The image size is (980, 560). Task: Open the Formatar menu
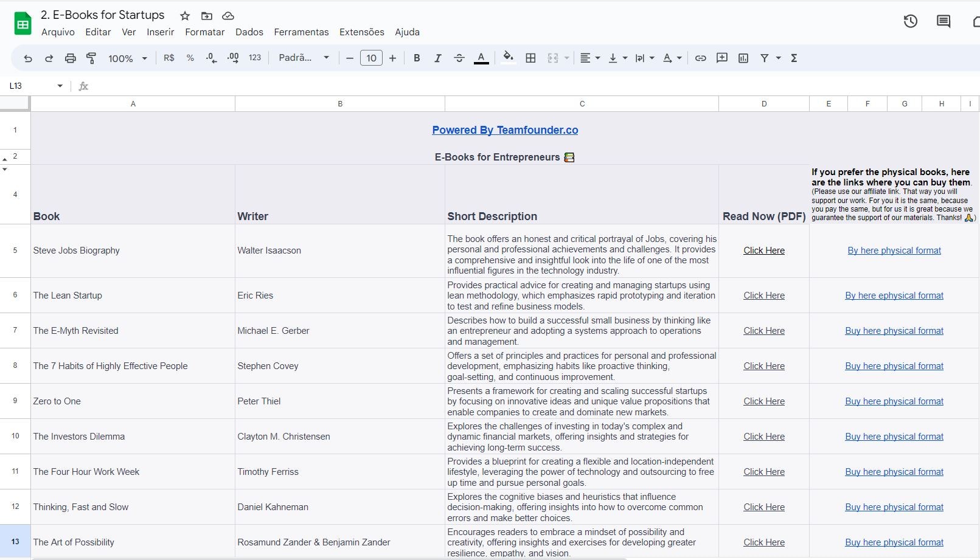[205, 32]
